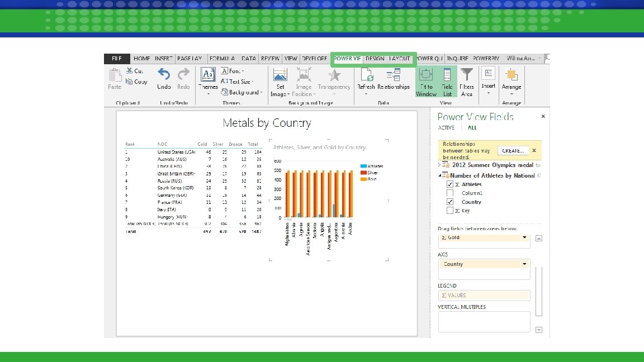Screen dimensions: 644x362
Task: Click the blue Athletes legend swatch
Action: 363,166
